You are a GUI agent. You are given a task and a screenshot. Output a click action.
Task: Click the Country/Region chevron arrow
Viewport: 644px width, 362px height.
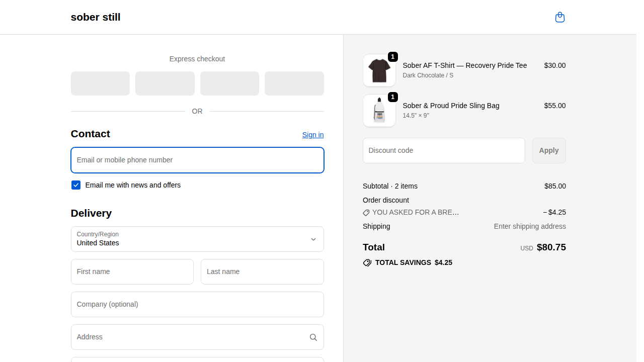313,239
